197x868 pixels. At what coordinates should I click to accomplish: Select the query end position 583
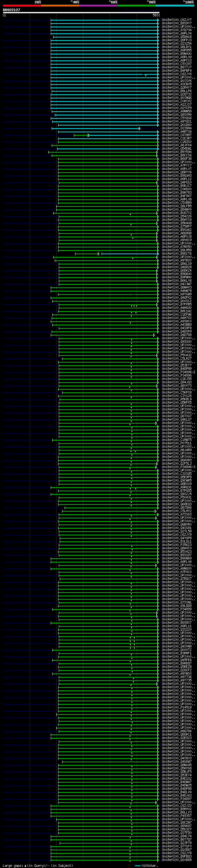(155, 15)
